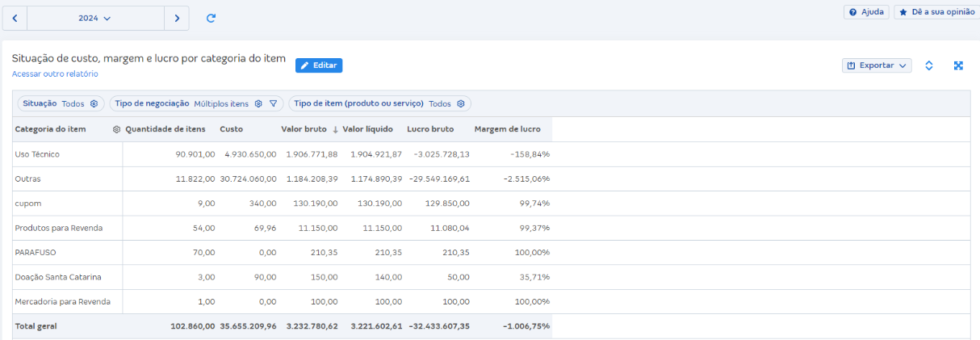Click the Editar button
The width and height of the screenshot is (980, 340).
(319, 65)
